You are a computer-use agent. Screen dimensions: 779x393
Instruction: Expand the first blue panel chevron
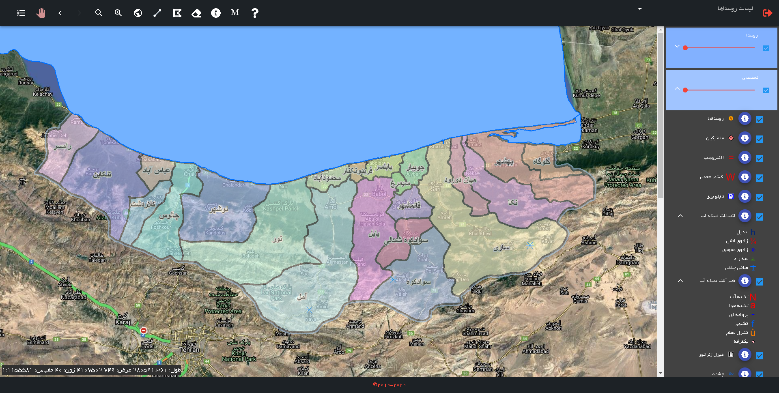pyautogui.click(x=677, y=47)
